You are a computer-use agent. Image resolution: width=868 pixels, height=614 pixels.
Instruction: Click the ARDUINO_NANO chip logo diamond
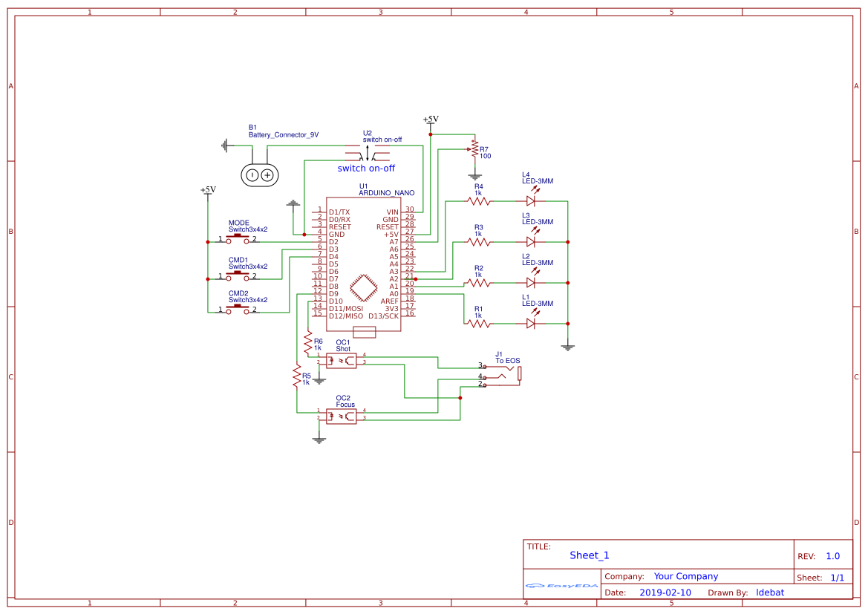tap(364, 287)
